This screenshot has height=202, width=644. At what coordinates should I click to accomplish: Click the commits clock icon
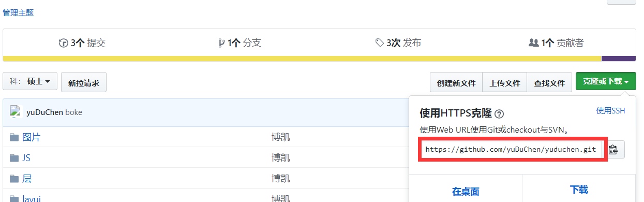[x=64, y=43]
